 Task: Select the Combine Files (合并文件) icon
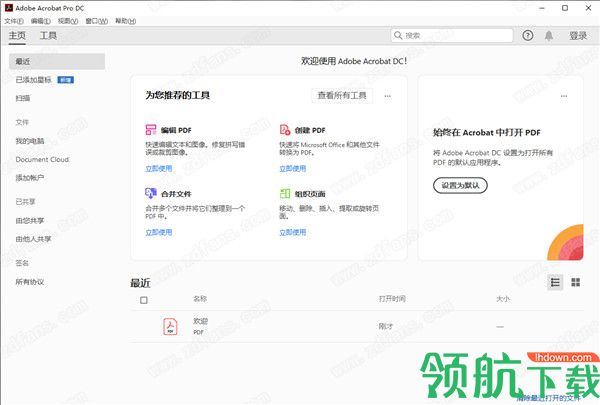[151, 193]
